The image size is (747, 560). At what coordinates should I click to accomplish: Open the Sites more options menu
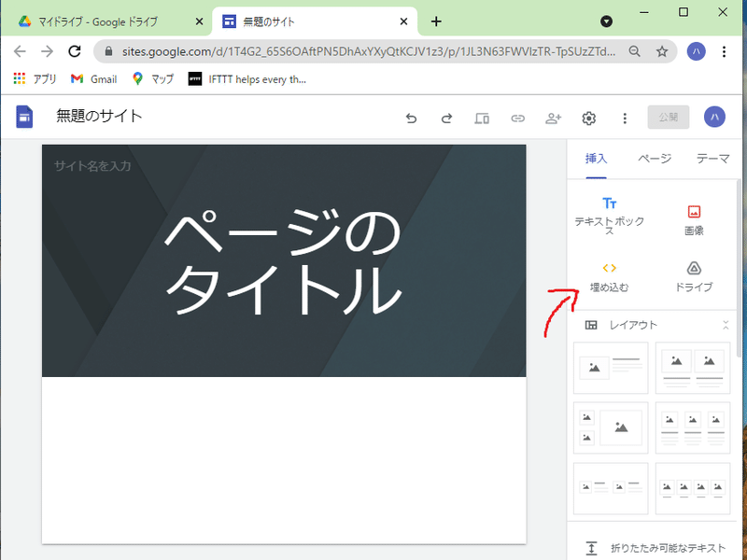click(625, 118)
